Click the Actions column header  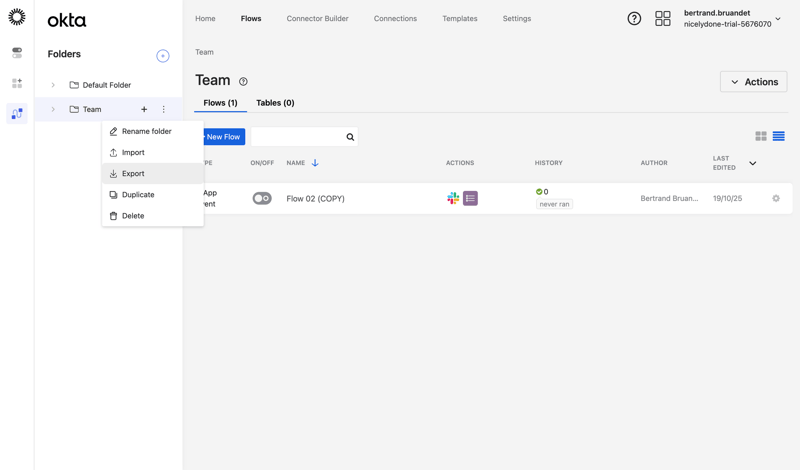[460, 163]
